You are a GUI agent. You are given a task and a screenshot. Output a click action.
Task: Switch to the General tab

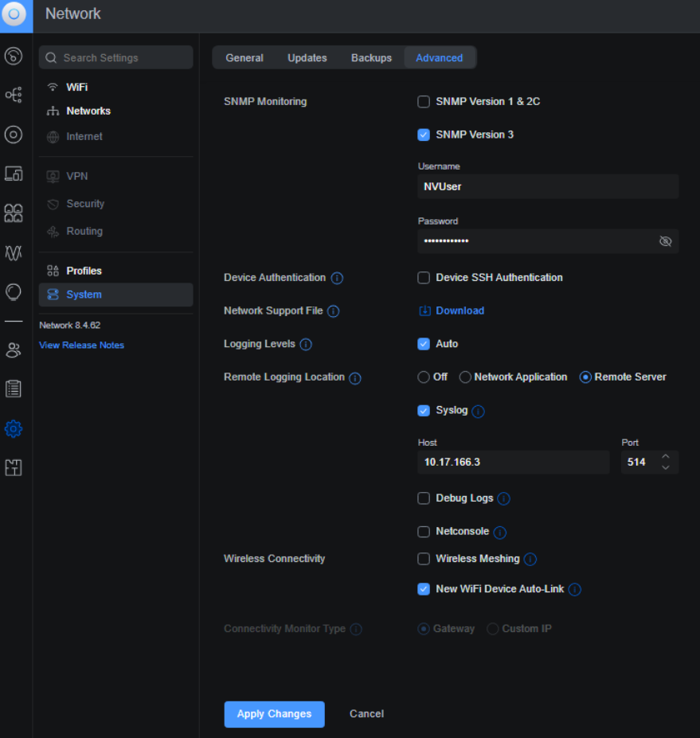(244, 58)
